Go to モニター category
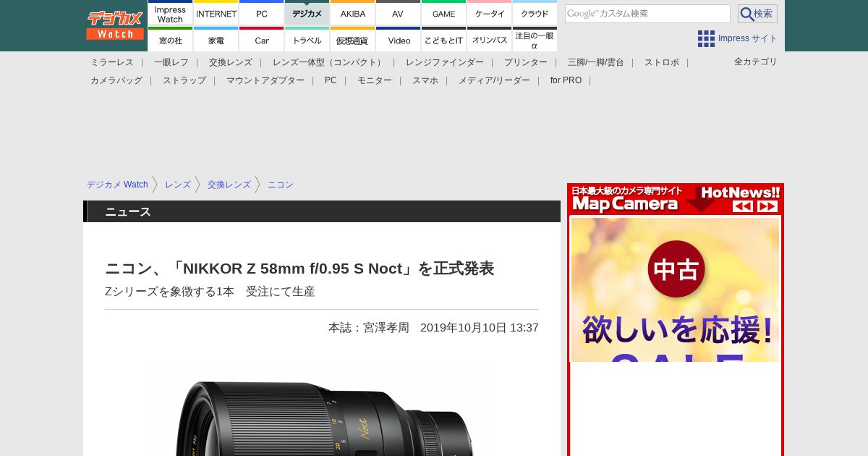This screenshot has width=868, height=456. (375, 80)
